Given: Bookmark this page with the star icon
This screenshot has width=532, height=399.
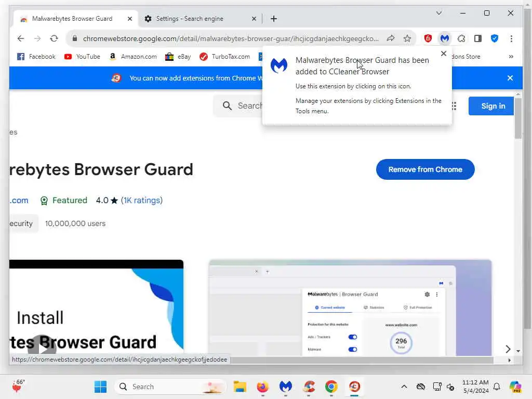Looking at the screenshot, I should [407, 38].
